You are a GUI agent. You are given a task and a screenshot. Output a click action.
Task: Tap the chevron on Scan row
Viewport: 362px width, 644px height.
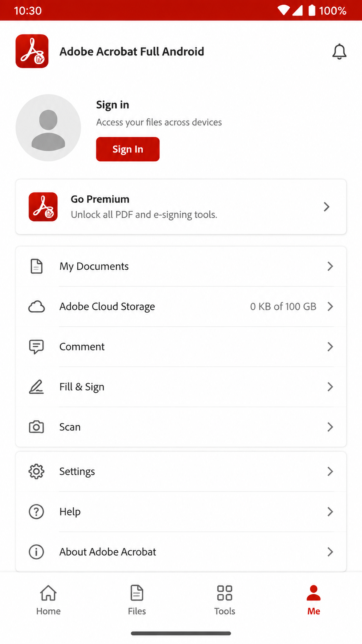click(330, 427)
